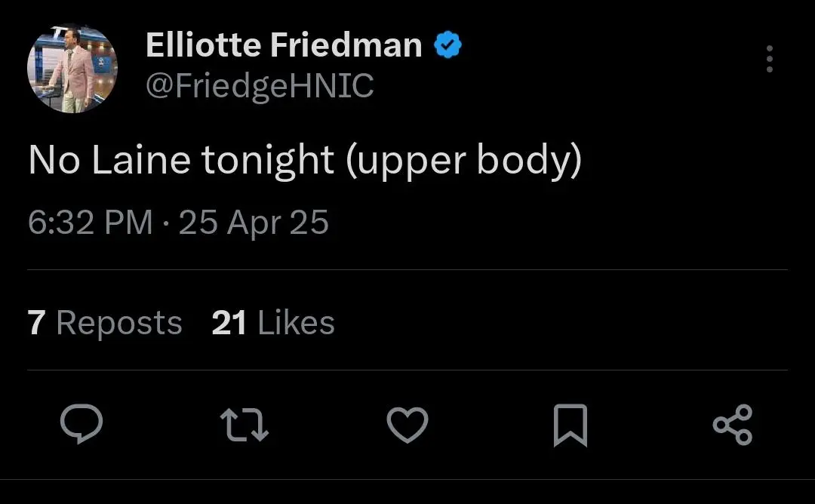The height and width of the screenshot is (504, 815).
Task: Click the like count number 21
Action: [229, 323]
